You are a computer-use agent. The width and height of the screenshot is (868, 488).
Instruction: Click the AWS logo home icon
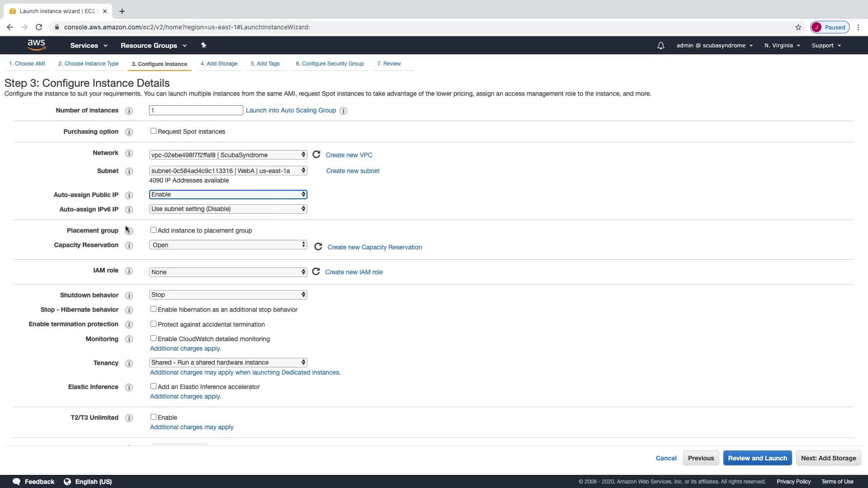(x=36, y=45)
